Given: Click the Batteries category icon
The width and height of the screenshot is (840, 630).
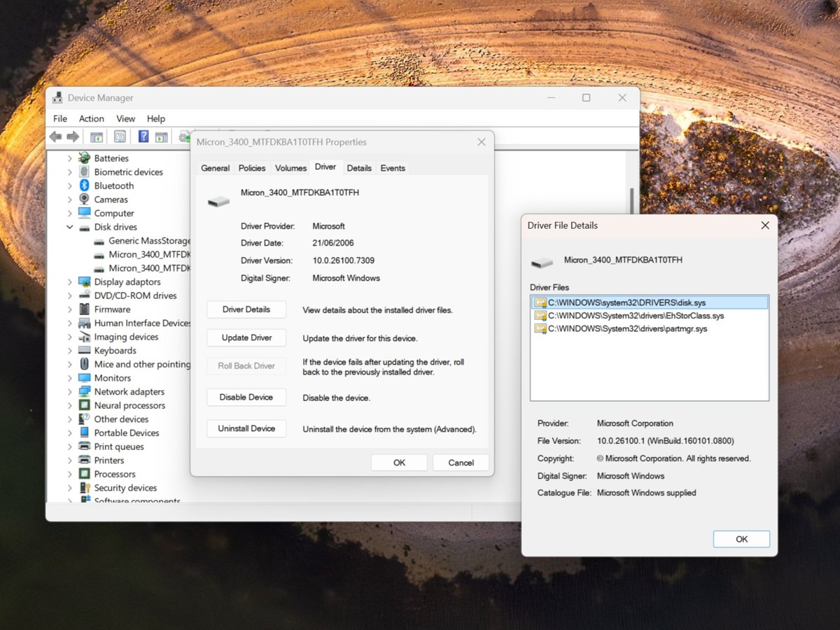Looking at the screenshot, I should tap(83, 158).
